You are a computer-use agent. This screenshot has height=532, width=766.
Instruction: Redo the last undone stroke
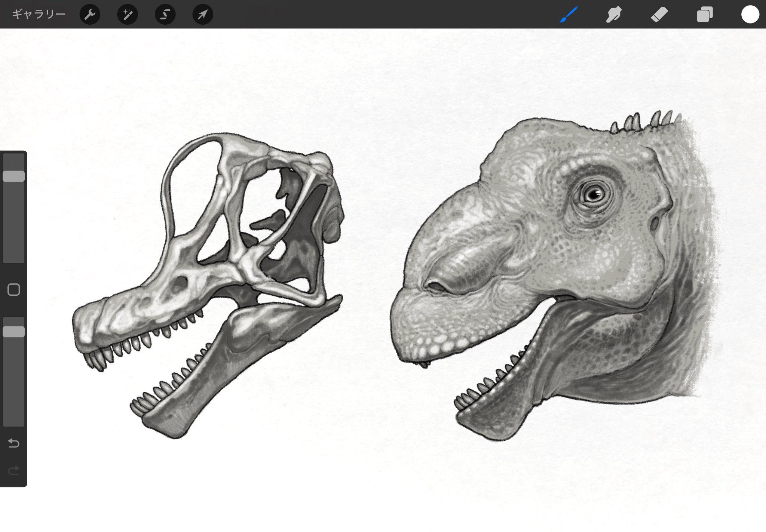14,470
